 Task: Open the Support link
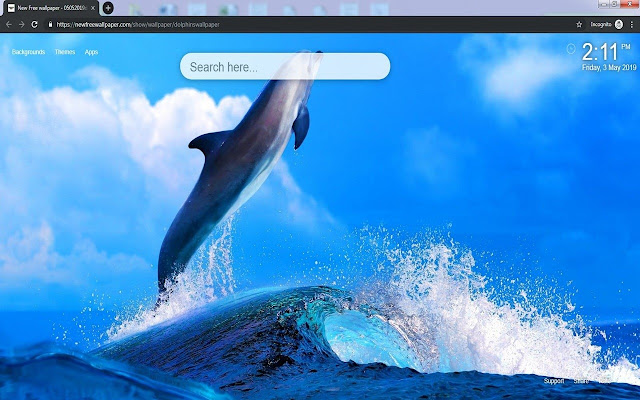tap(554, 381)
